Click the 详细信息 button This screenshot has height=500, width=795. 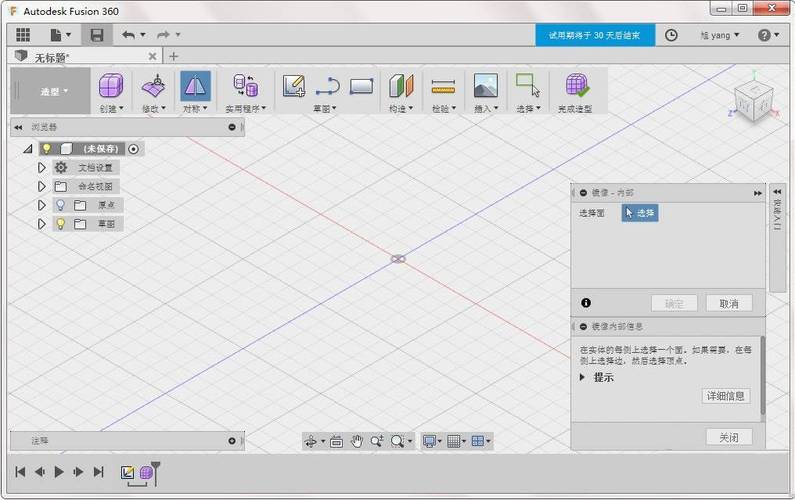[x=726, y=396]
